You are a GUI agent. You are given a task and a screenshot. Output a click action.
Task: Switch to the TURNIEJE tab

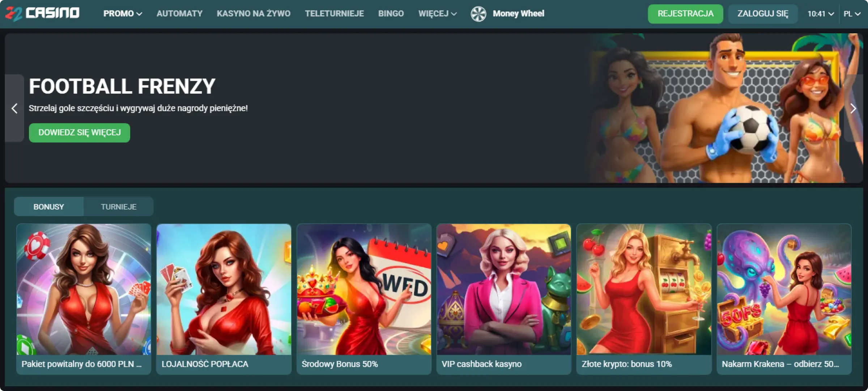(x=119, y=207)
